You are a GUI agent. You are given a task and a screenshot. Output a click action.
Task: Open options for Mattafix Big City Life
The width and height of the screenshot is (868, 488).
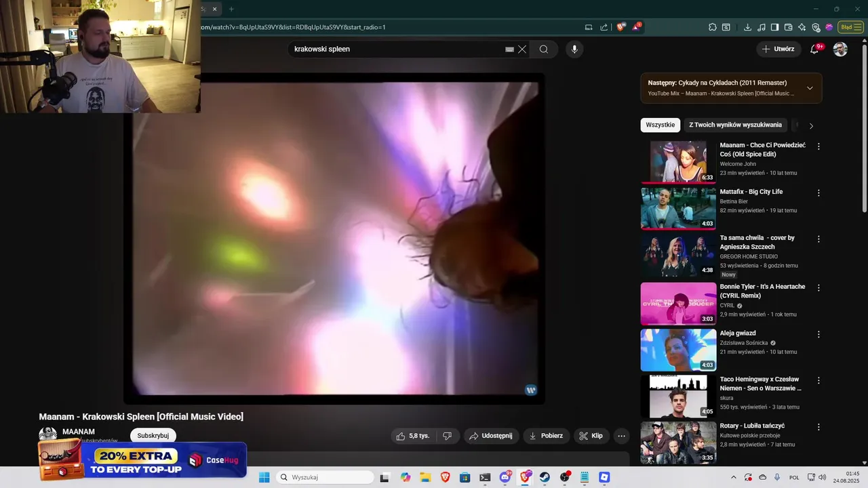[818, 193]
